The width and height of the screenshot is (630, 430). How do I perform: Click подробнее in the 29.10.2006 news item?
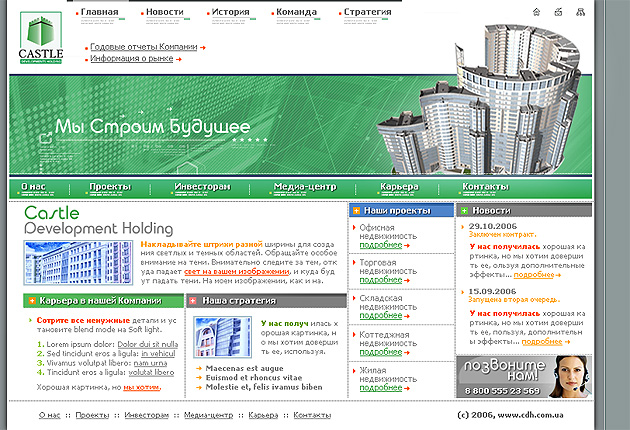534,275
